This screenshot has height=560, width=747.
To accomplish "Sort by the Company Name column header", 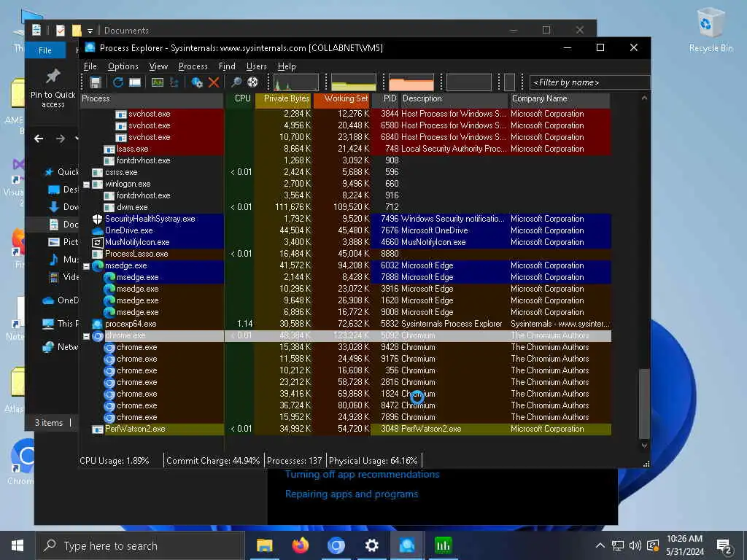I will pos(560,99).
